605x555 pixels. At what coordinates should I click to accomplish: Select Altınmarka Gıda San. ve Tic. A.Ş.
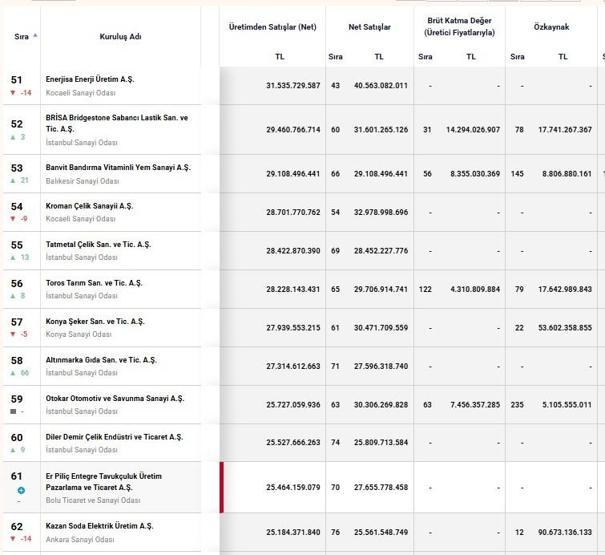click(x=101, y=360)
